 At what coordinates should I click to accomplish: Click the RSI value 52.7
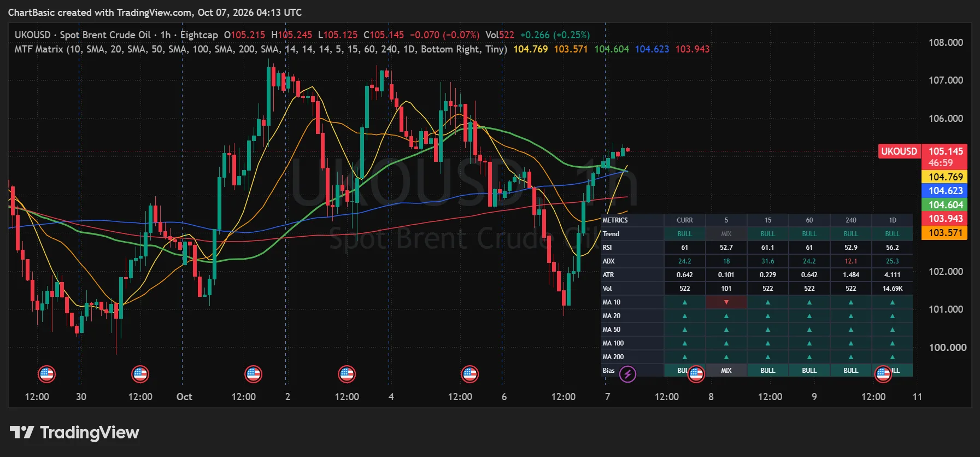[x=726, y=248]
